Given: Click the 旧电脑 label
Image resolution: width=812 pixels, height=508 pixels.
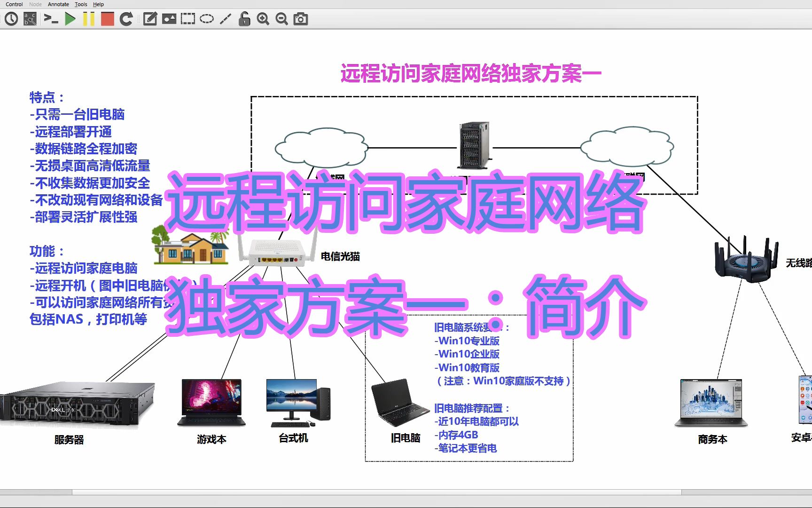Looking at the screenshot, I should [406, 438].
